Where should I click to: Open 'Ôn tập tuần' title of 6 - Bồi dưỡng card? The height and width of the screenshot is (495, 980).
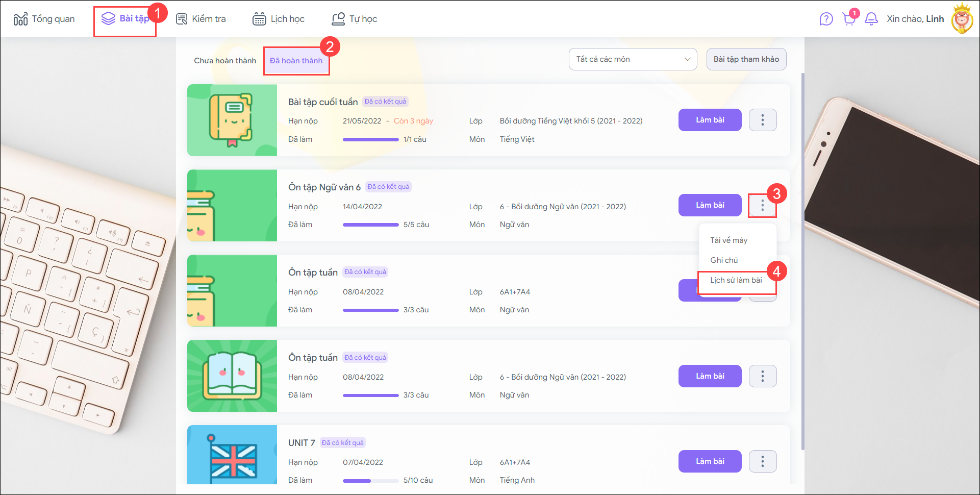coord(313,358)
